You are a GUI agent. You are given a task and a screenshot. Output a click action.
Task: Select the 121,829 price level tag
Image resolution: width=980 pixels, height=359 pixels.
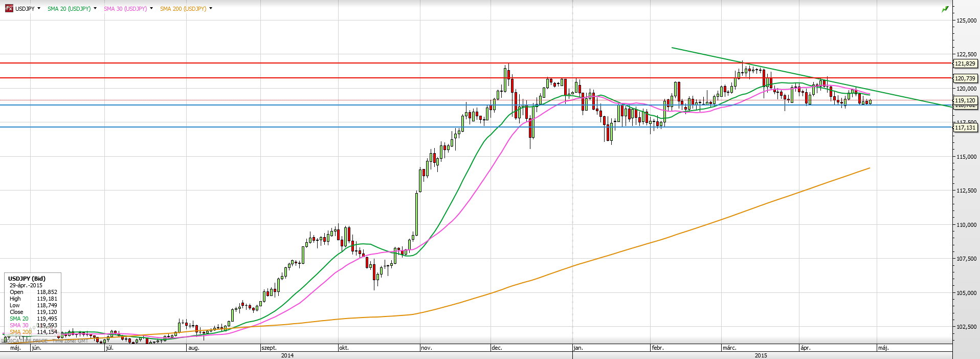(965, 64)
